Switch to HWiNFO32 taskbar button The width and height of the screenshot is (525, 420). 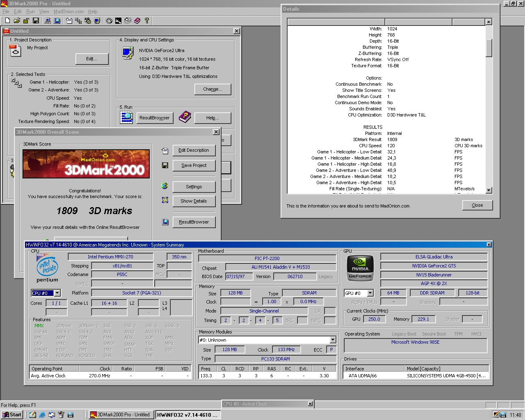click(188, 415)
